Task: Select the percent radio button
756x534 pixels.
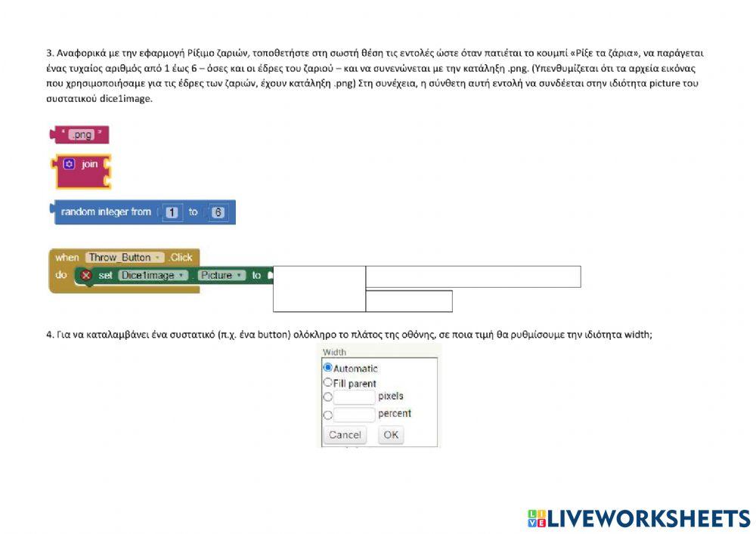Action: [x=328, y=415]
